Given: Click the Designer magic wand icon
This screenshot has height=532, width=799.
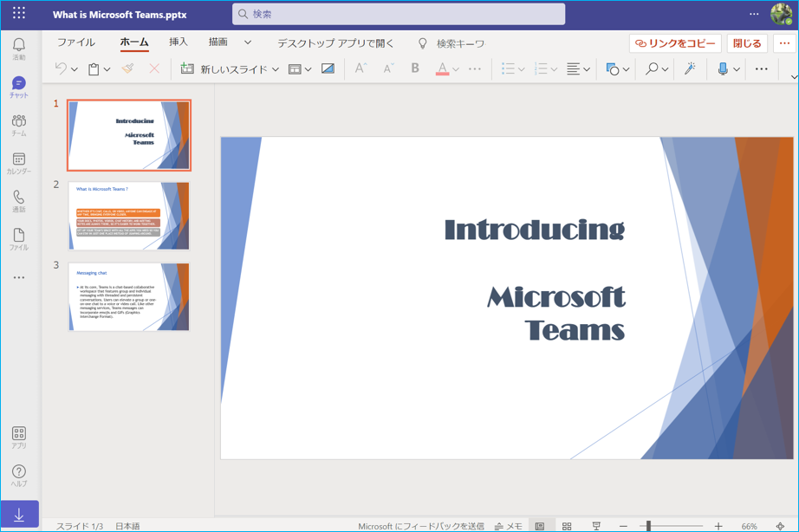Looking at the screenshot, I should coord(690,69).
